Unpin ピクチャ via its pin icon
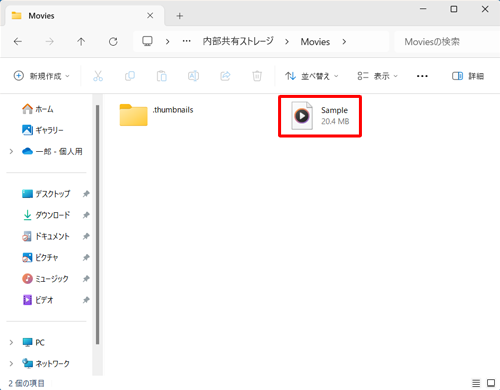The image size is (500, 390). 86,257
